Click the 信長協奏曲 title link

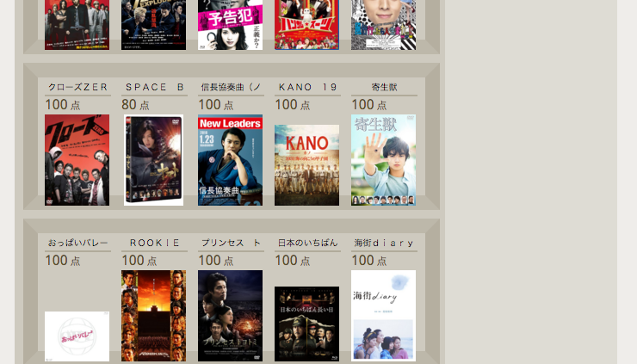click(x=231, y=87)
